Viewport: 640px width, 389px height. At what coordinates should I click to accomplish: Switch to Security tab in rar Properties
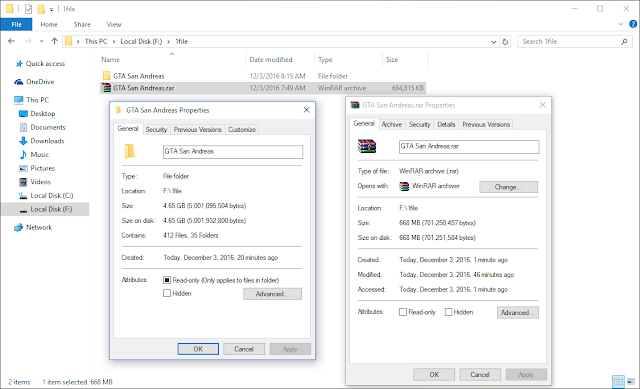[x=420, y=124]
